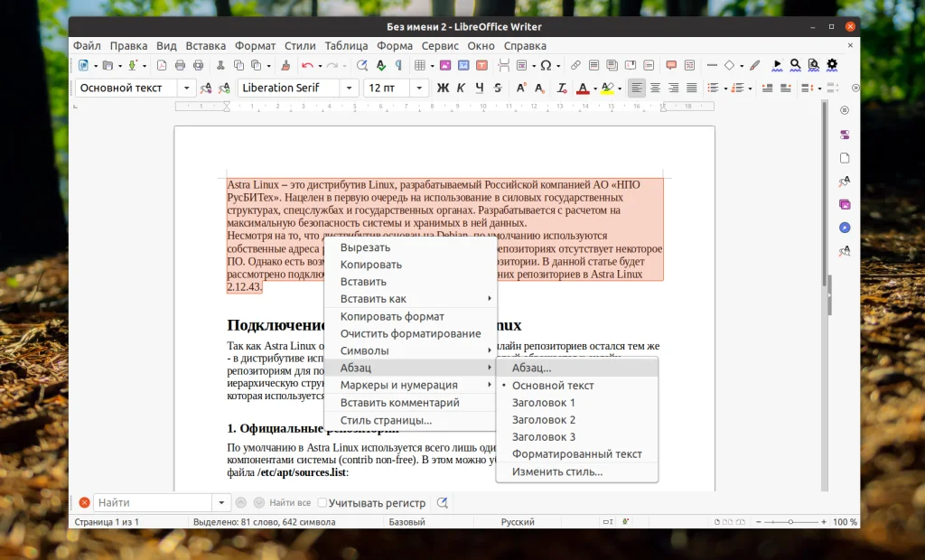Viewport: 925px width, 560px height.
Task: Select 'Заголовок 2' in the context submenu
Action: click(544, 419)
